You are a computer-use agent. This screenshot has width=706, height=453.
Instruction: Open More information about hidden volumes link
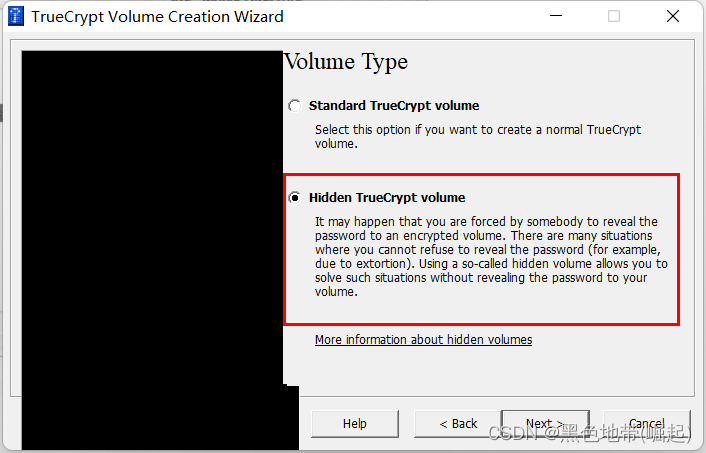423,340
